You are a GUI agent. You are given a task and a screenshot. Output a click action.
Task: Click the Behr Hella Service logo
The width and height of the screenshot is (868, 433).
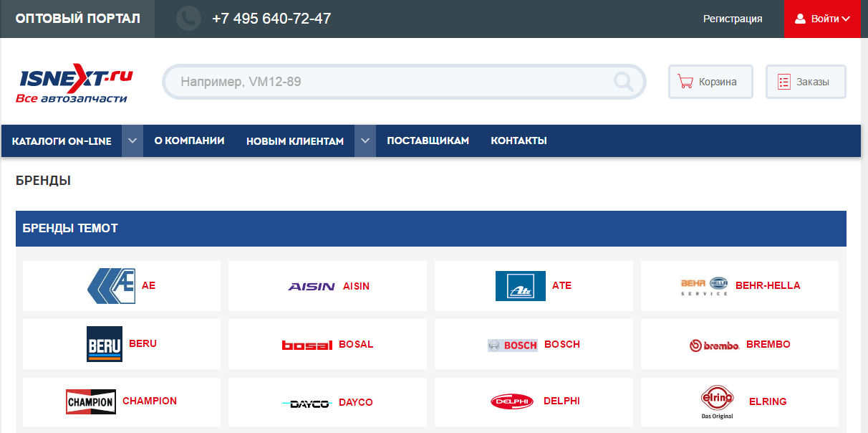704,286
